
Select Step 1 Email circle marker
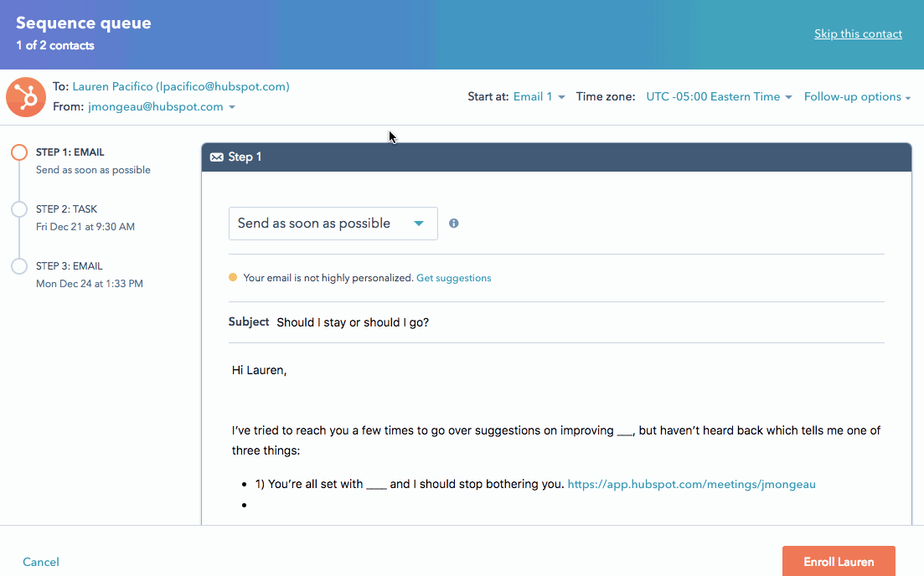click(19, 152)
